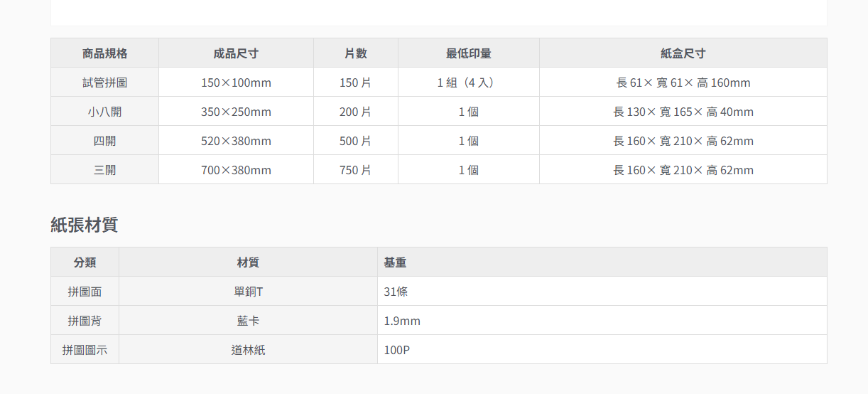Viewport: 868px width, 394px height.
Task: Select the 單銅T material cell
Action: [x=248, y=292]
